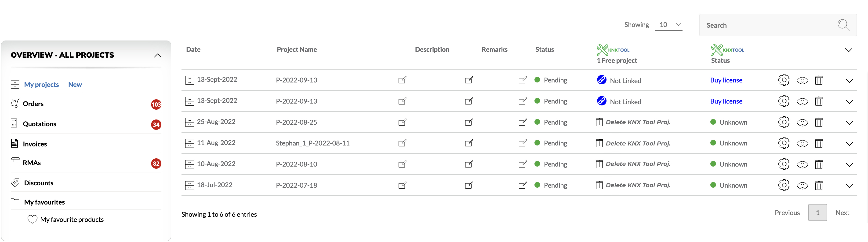This screenshot has width=868, height=242.
Task: Open the Showing 10 entries dropdown
Action: point(668,25)
